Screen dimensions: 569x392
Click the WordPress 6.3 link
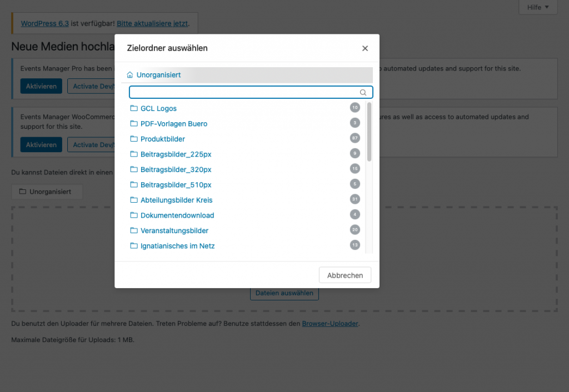tap(44, 24)
